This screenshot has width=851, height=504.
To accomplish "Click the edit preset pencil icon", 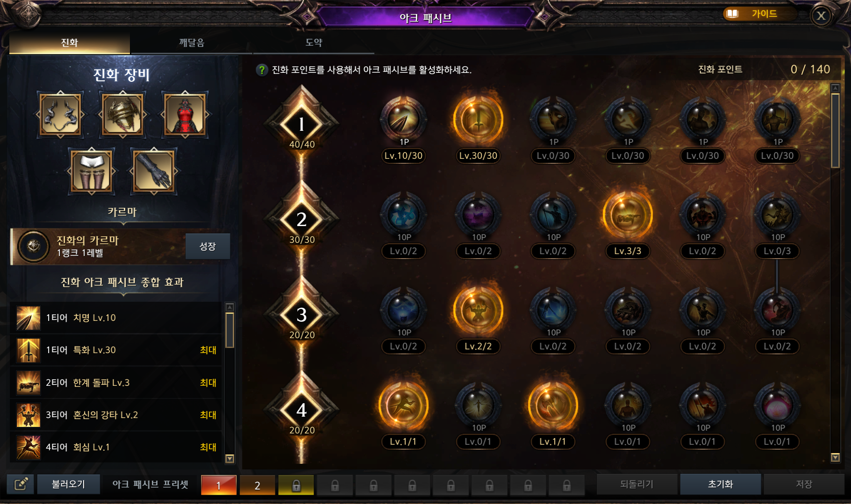I will point(21,484).
